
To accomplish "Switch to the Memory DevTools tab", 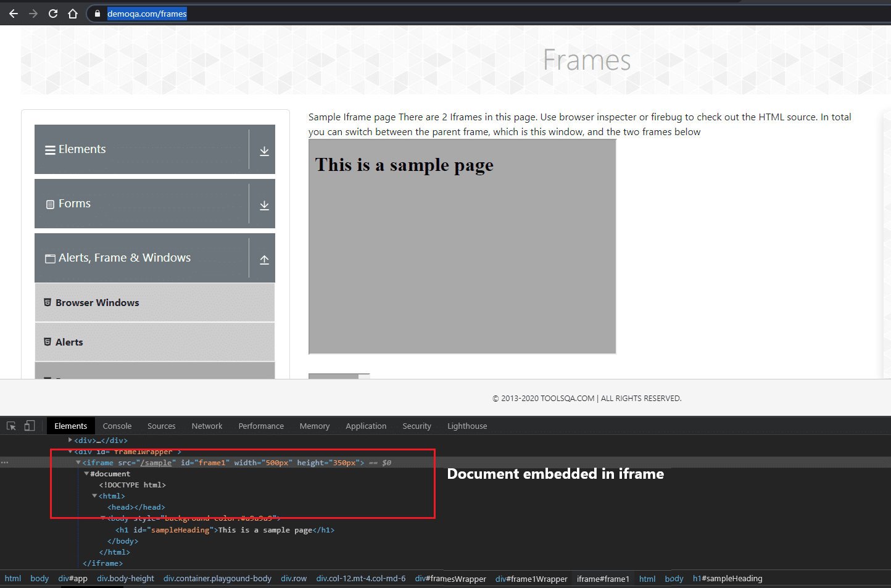I will coord(315,426).
